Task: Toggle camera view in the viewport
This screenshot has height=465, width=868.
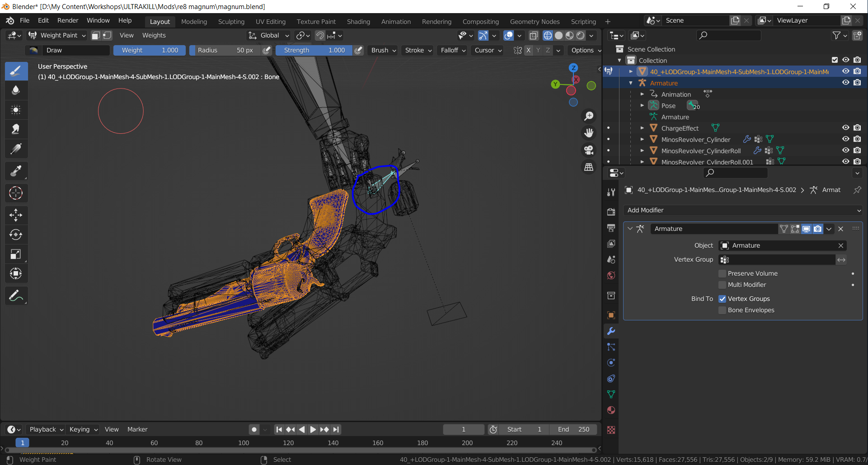Action: pyautogui.click(x=589, y=150)
